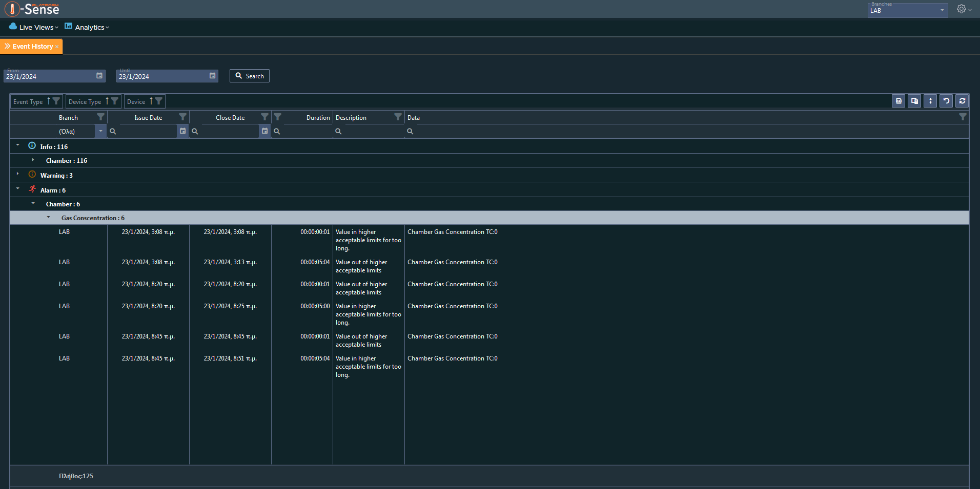Refresh the event grid data
980x489 pixels.
tap(962, 101)
